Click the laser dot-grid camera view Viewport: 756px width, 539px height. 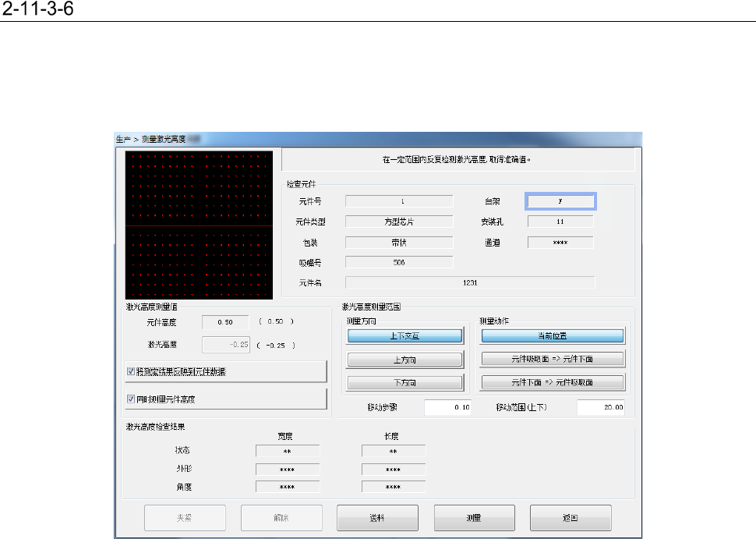(x=199, y=225)
